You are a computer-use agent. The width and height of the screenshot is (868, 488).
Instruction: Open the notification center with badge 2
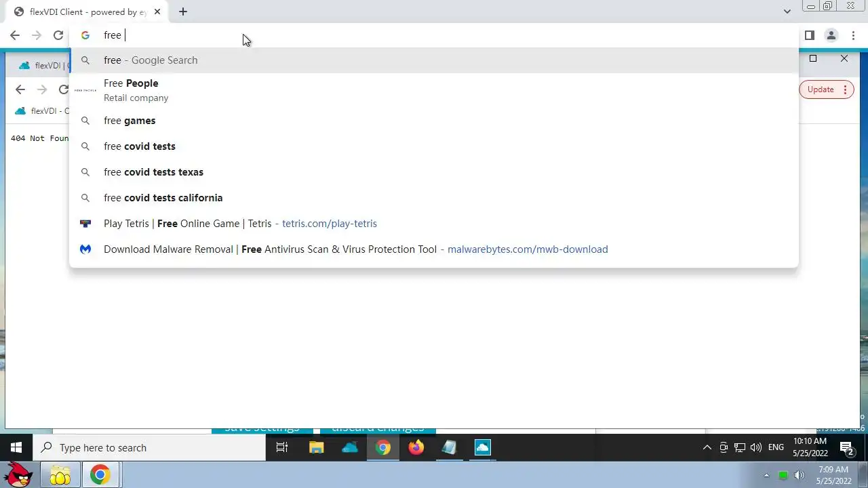pyautogui.click(x=846, y=447)
